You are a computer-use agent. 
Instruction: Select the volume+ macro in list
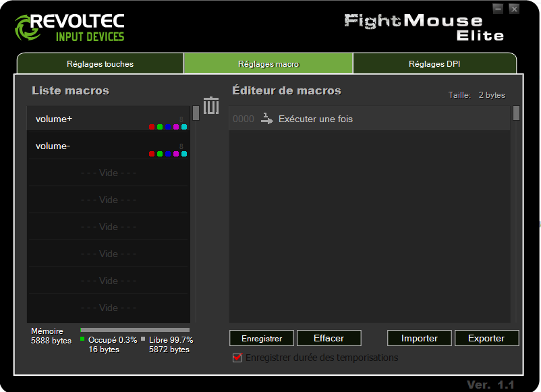[88, 119]
